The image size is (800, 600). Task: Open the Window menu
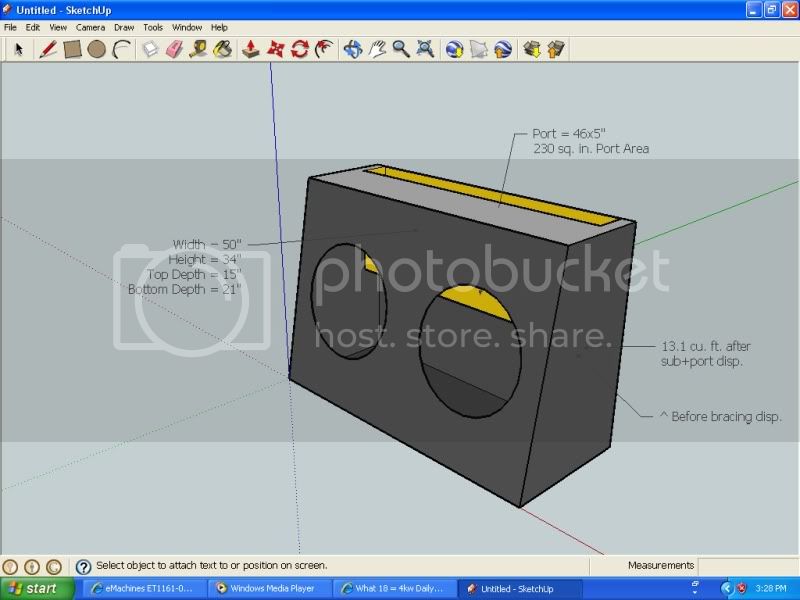(187, 28)
